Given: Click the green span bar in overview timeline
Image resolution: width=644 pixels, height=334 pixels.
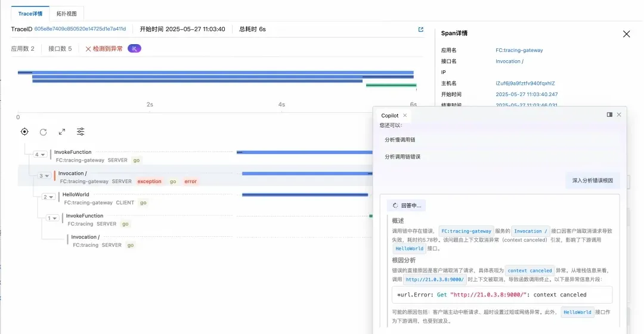Looking at the screenshot, I should coord(391,85).
